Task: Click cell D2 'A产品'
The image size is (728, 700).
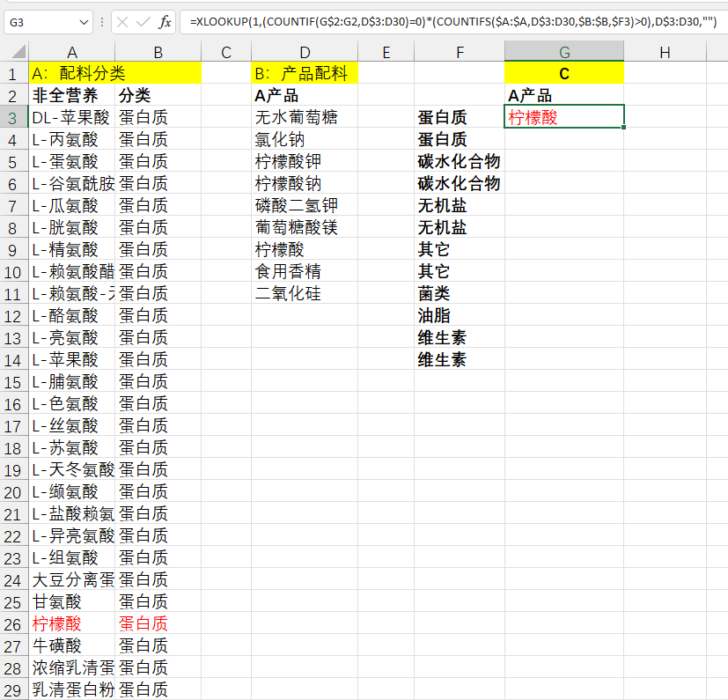Action: [x=305, y=95]
